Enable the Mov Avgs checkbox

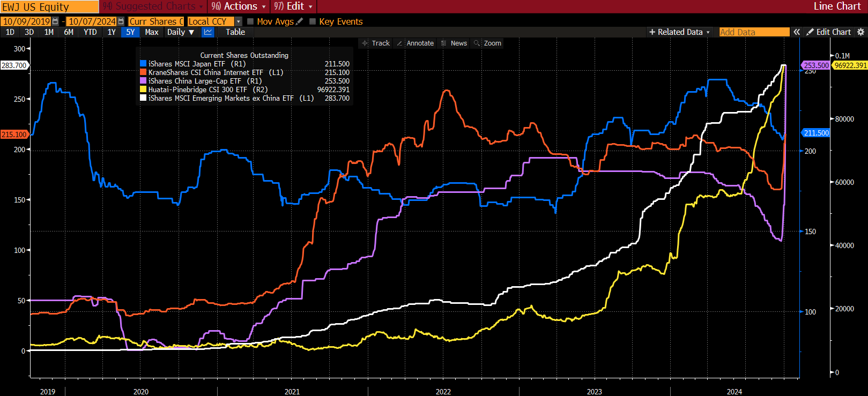(250, 21)
